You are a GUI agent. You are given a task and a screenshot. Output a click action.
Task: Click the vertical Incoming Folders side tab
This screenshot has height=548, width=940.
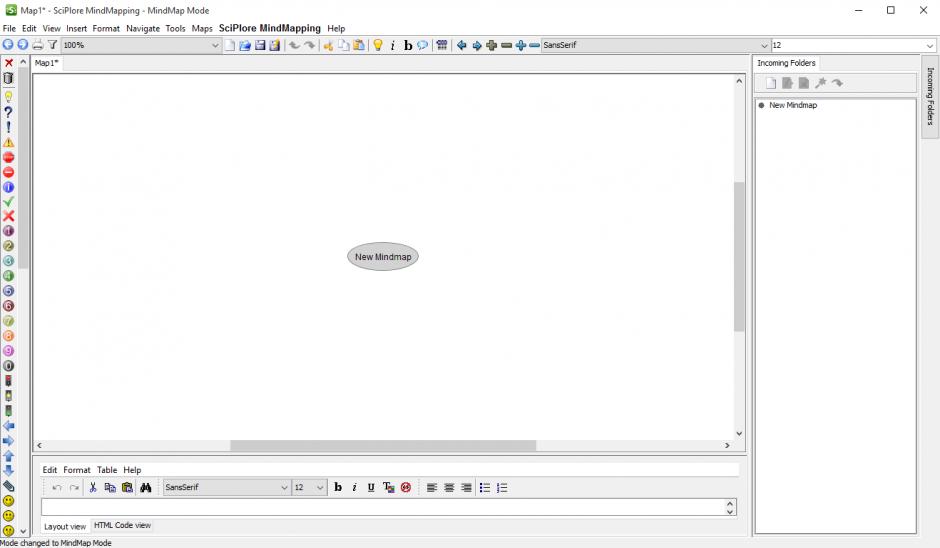(x=930, y=96)
